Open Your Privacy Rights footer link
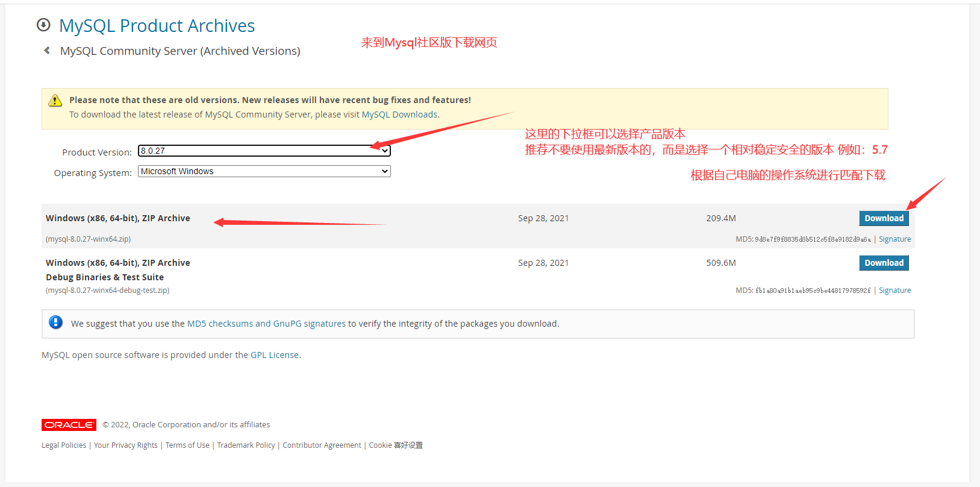Viewport: 980px width, 487px height. [x=126, y=445]
